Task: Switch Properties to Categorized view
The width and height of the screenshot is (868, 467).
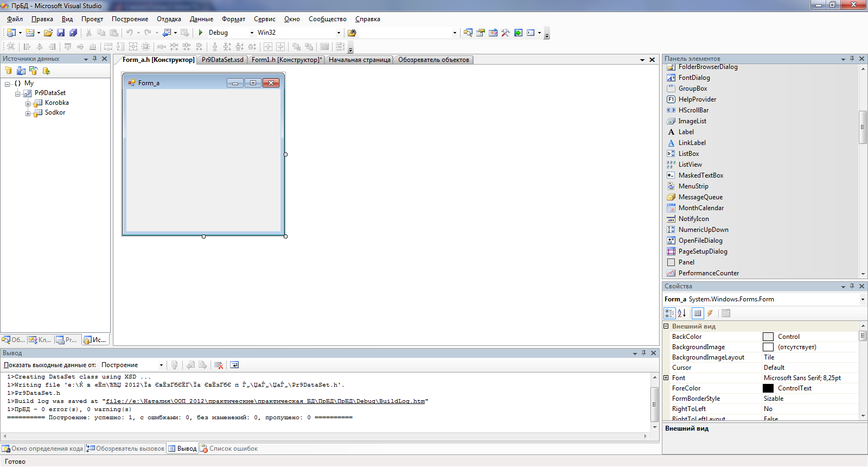Action: (669, 313)
